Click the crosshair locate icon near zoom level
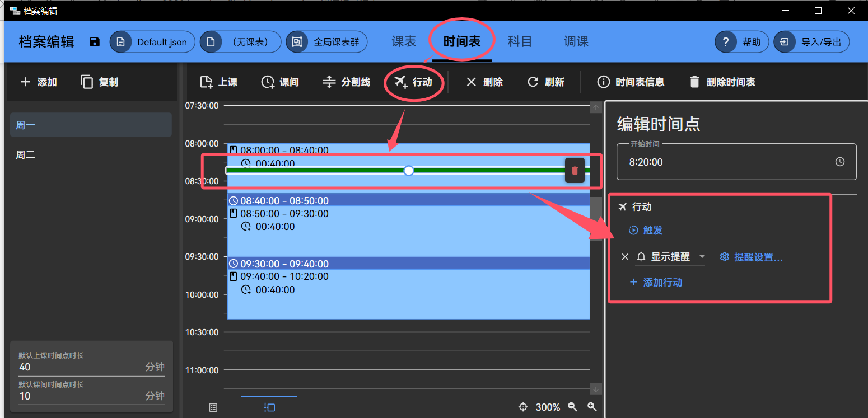 click(x=523, y=407)
